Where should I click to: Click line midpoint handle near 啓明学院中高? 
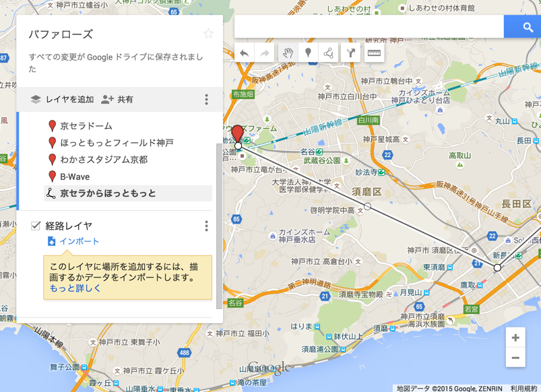point(368,206)
